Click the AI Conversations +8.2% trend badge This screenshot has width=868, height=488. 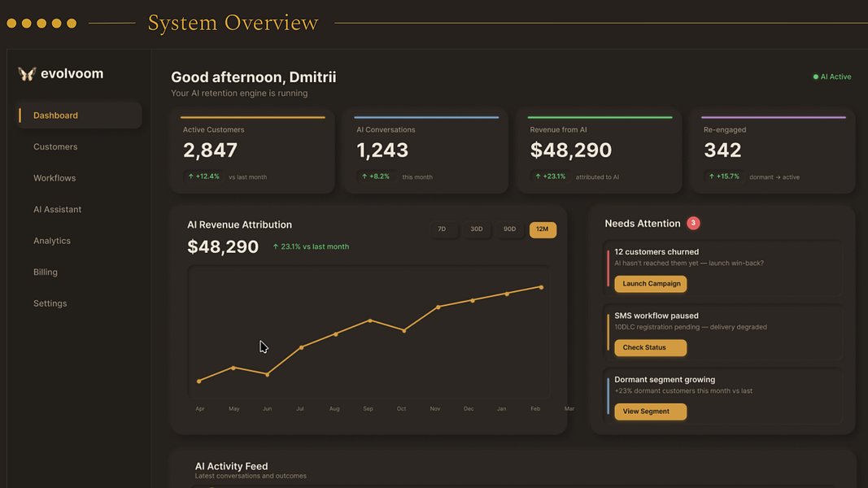[x=377, y=176]
